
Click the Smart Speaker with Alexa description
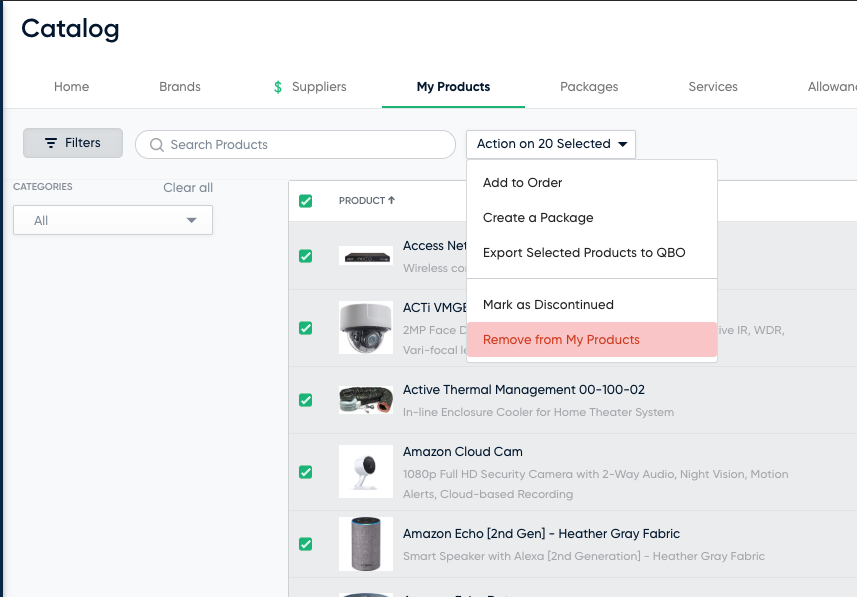click(584, 556)
